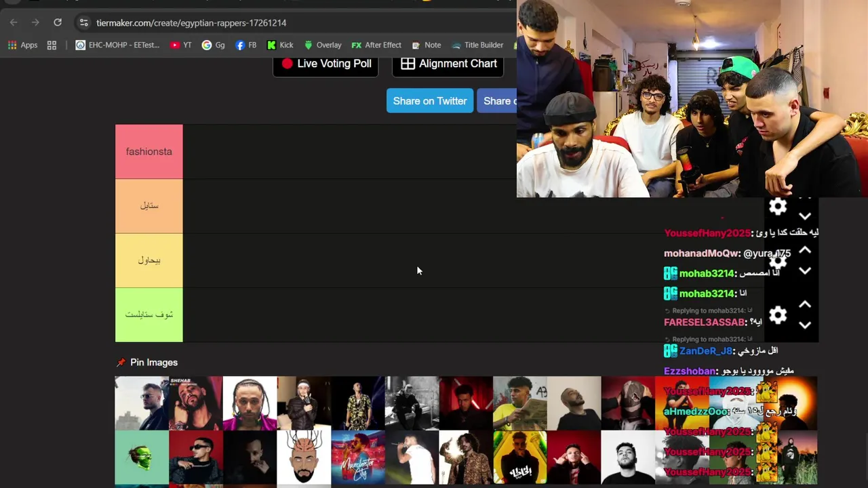Open the Apps bookmarks shortcut
868x488 pixels.
click(22, 45)
